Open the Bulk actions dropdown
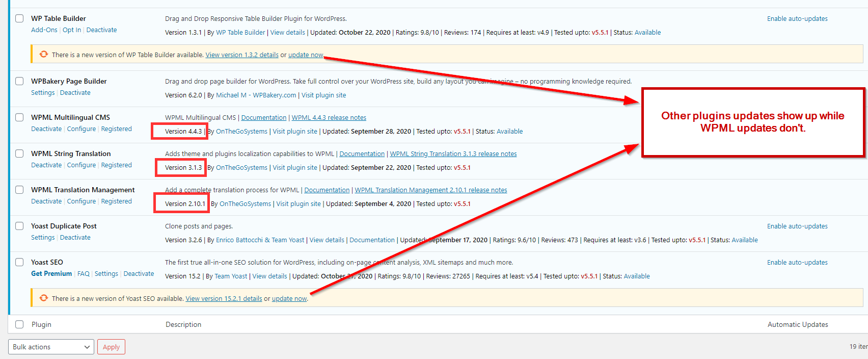 (51, 347)
